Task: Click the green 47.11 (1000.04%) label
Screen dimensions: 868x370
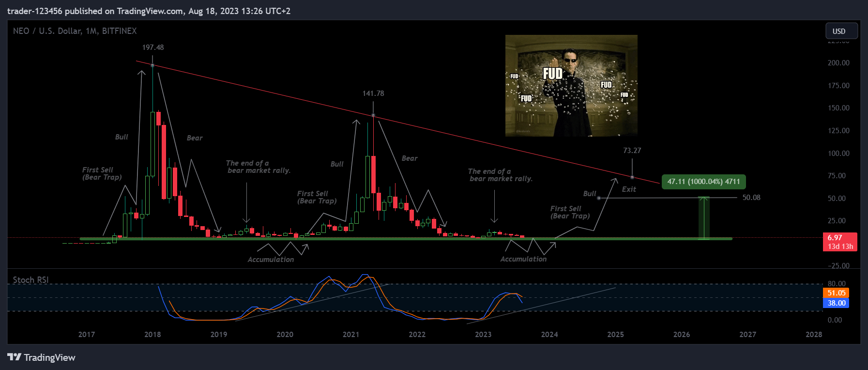Action: [x=704, y=182]
